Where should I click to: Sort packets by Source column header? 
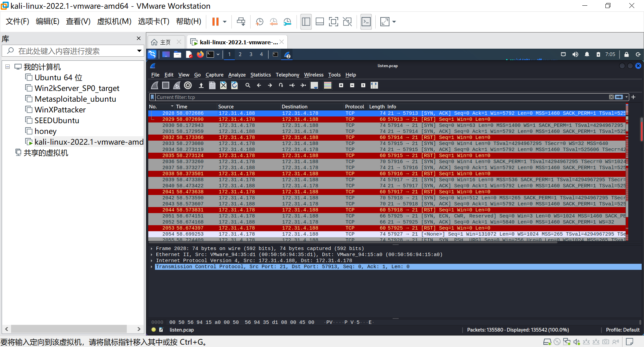click(249, 107)
